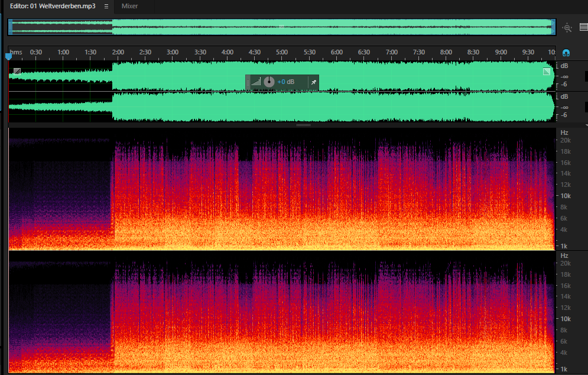The width and height of the screenshot is (588, 375).
Task: Switch to the Editor: 01 Weltverderben.mp3 tab
Action: pyautogui.click(x=53, y=6)
